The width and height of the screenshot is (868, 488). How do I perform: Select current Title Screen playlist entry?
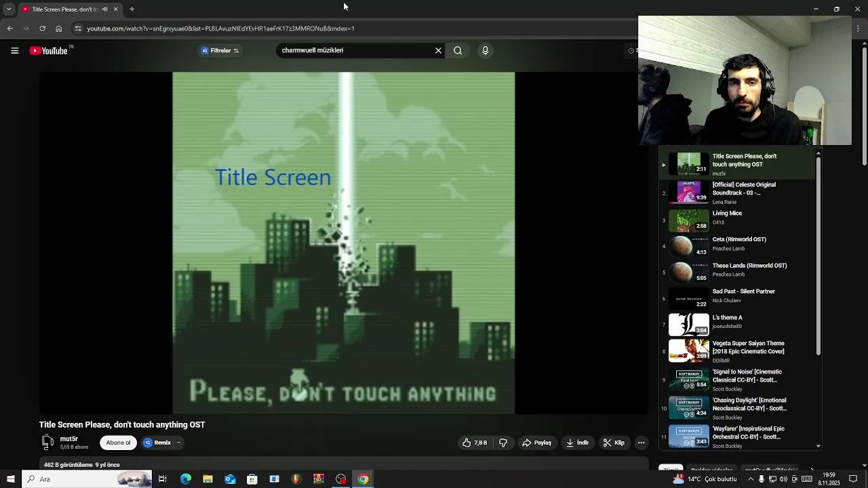738,164
